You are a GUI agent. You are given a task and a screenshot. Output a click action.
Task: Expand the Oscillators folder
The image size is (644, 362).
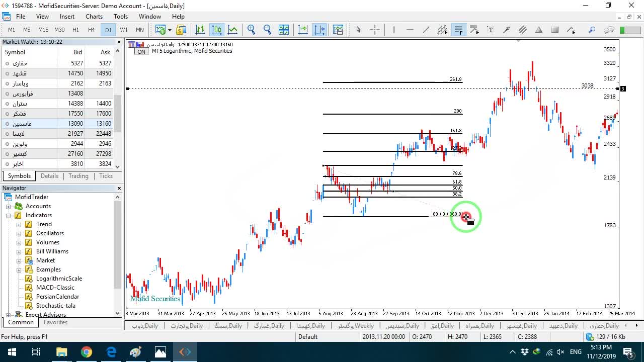point(19,233)
